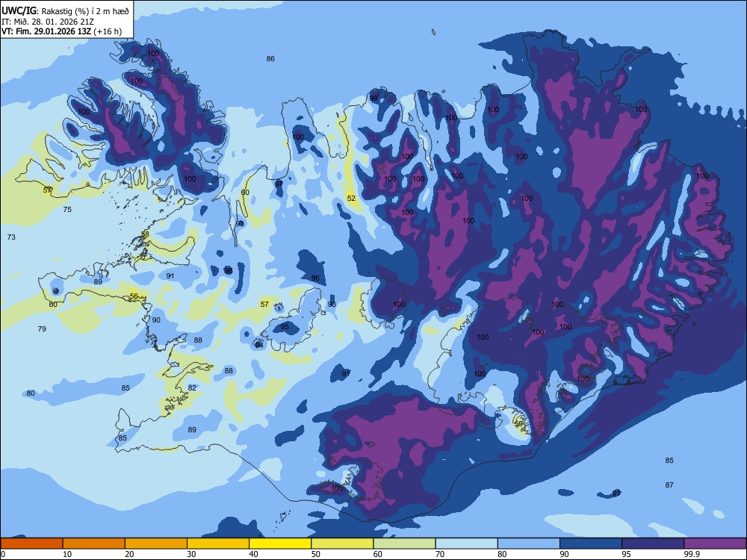The width and height of the screenshot is (747, 560).
Task: Click the 95–99.9% indigo legend swatch
Action: point(653,544)
